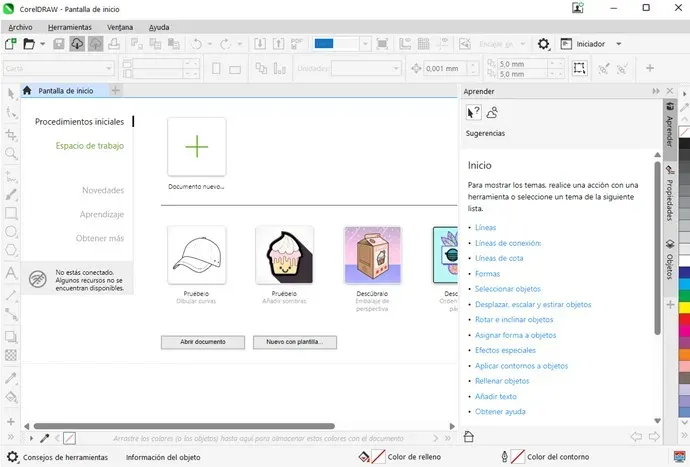Viewport: 690px width, 467px height.
Task: Click the Abrir documento button
Action: [203, 342]
